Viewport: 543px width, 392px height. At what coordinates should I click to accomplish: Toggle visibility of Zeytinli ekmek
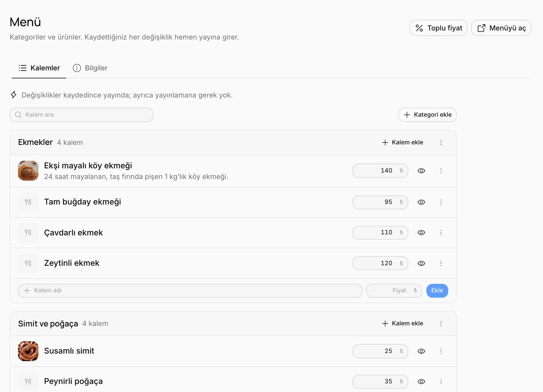[421, 263]
